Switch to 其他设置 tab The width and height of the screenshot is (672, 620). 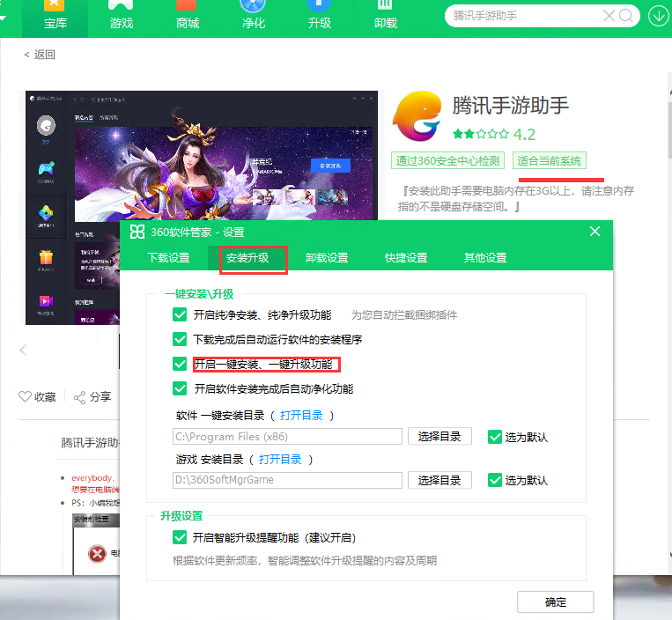pyautogui.click(x=485, y=257)
